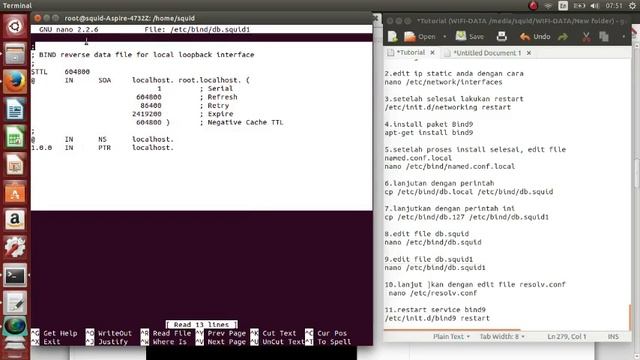Viewport: 640px width, 360px height.
Task: Show more gedit toolbar items arrow
Action: coord(623,37)
